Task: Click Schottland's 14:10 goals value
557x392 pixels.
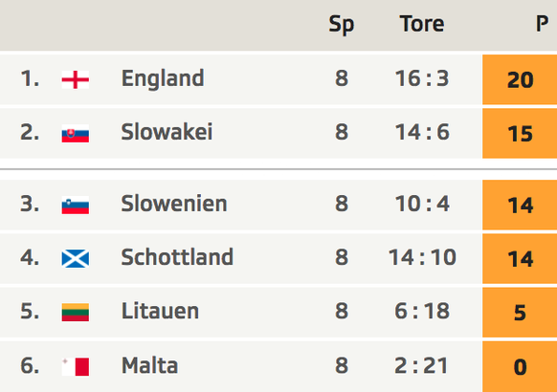Action: tap(422, 257)
